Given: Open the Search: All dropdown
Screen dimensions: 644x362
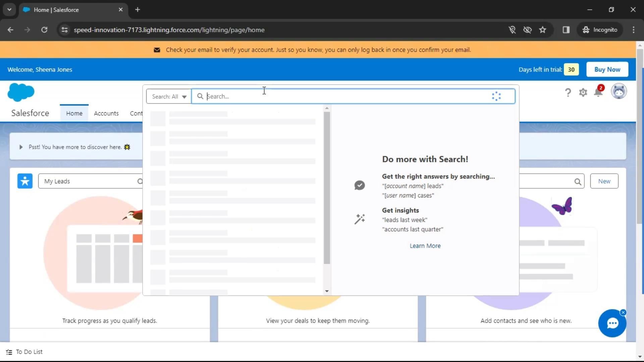Looking at the screenshot, I should tap(169, 97).
